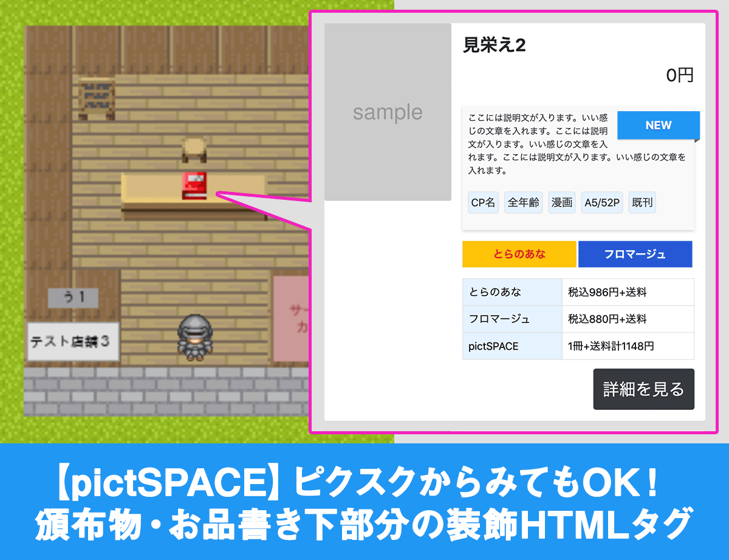This screenshot has height=560, width=729.
Task: Click the blue NEW ribbon badge
Action: point(658,126)
